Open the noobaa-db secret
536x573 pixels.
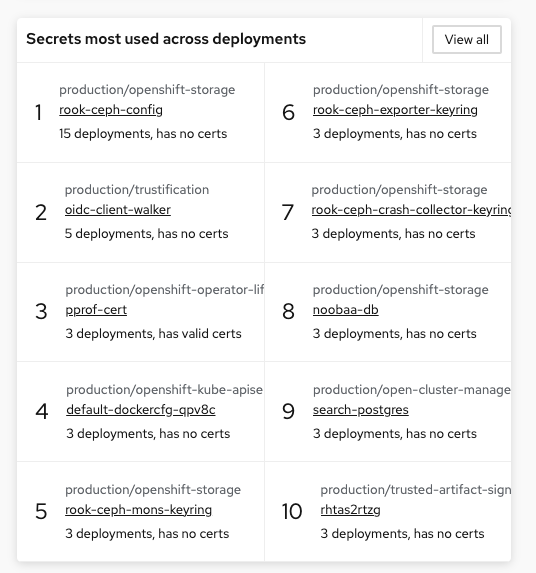(345, 310)
